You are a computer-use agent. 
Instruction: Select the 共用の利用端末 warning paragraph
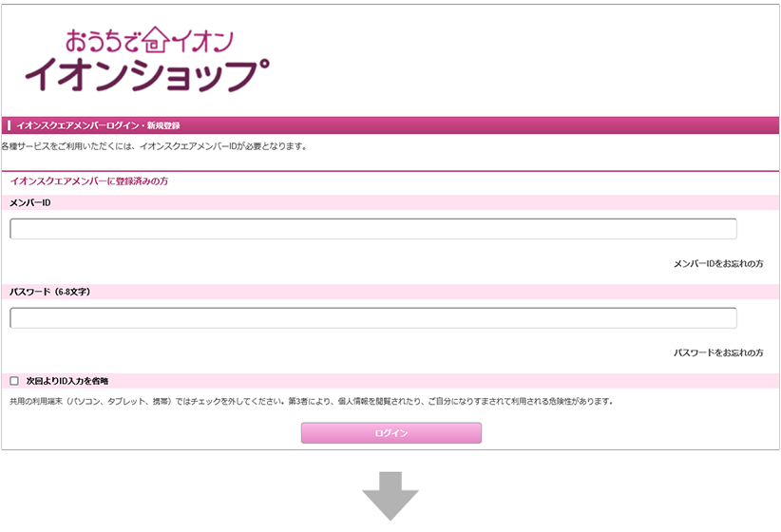pos(312,402)
